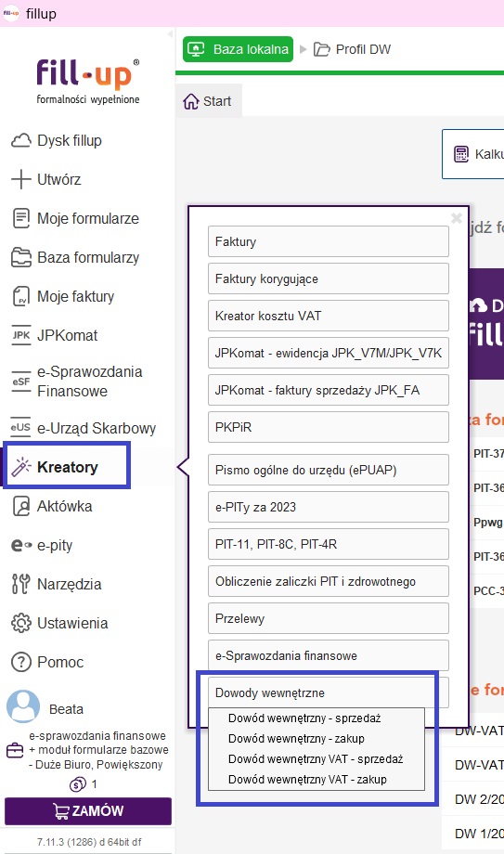The height and width of the screenshot is (854, 504).
Task: Open Baza formularzy folder icon
Action: [21, 258]
